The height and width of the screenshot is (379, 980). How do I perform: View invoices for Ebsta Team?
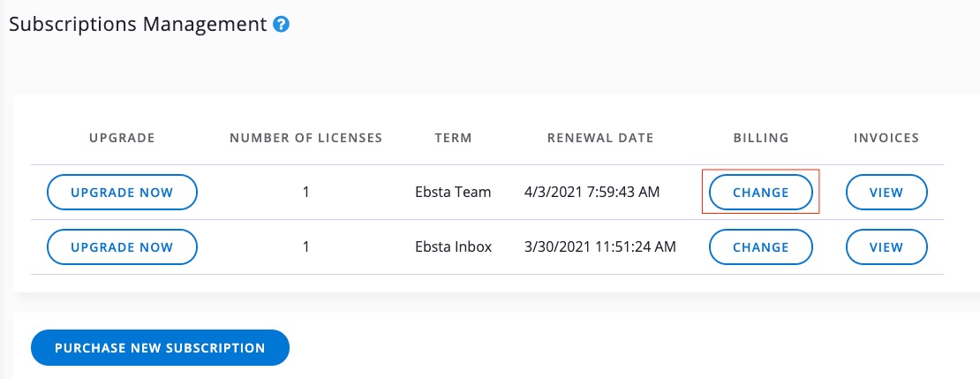(886, 193)
